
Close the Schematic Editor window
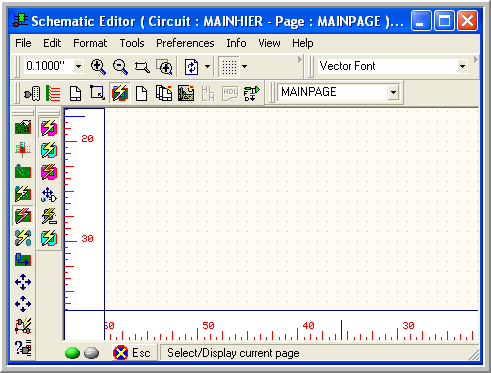[467, 21]
